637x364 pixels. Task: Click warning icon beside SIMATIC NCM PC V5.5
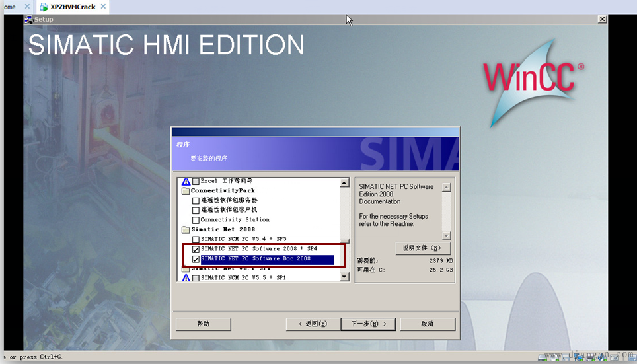tap(186, 278)
